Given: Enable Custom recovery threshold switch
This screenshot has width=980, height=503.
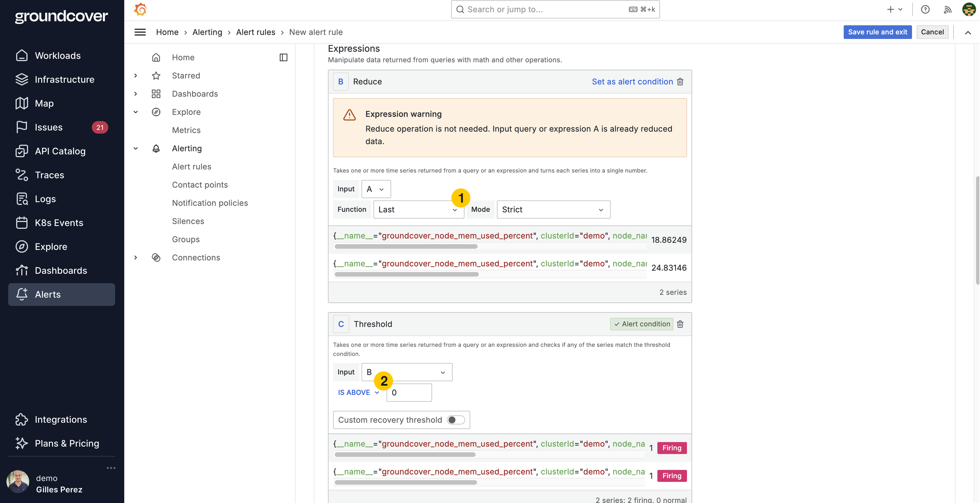Looking at the screenshot, I should 456,420.
